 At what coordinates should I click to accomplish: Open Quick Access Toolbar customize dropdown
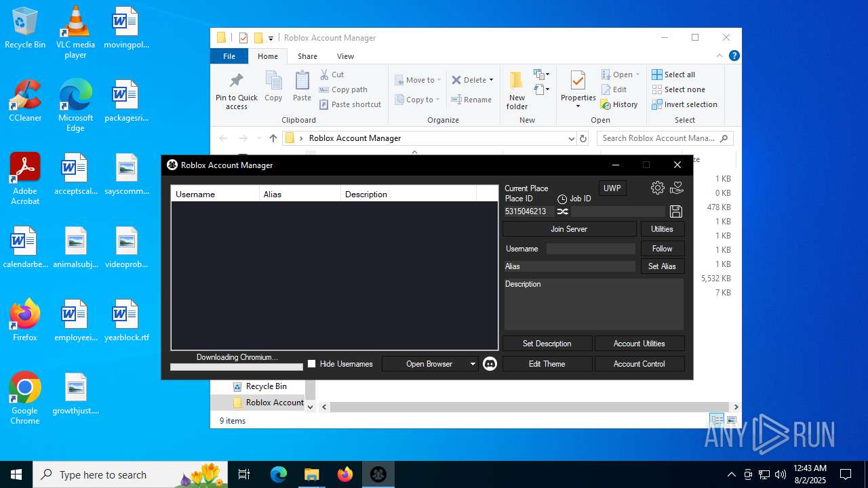pos(271,38)
